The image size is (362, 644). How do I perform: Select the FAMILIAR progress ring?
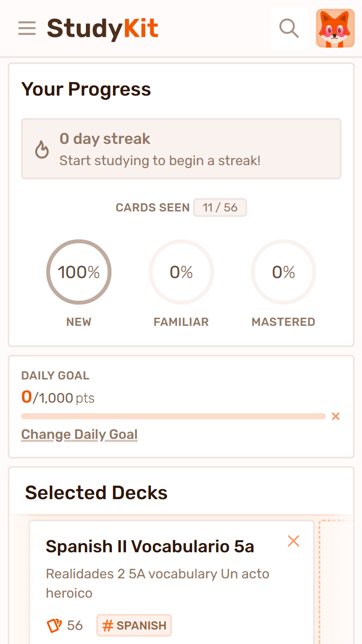coord(181,272)
